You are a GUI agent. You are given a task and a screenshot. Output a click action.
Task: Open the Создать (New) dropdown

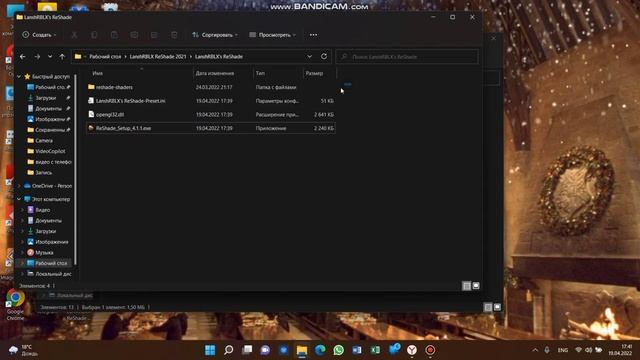click(39, 35)
